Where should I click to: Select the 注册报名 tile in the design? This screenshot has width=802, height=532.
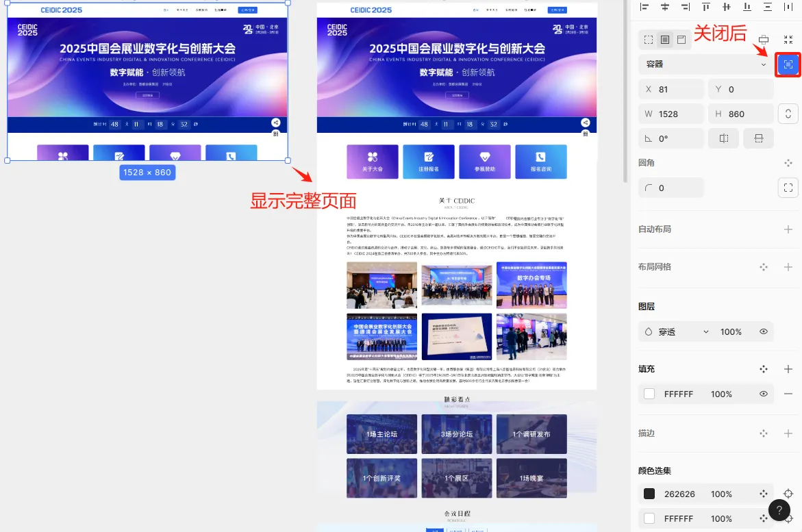click(429, 162)
